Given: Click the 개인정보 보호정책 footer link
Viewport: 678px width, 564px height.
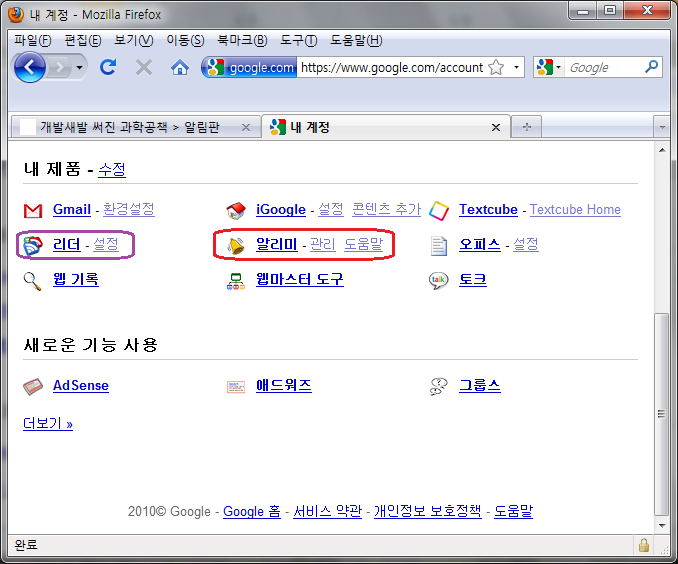Looking at the screenshot, I should pyautogui.click(x=428, y=511).
